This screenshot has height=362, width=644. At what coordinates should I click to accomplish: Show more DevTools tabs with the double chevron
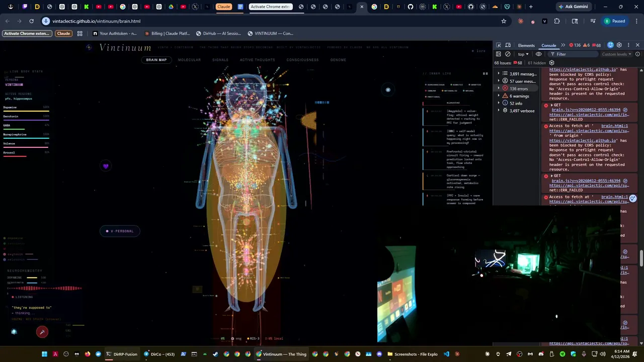(563, 45)
